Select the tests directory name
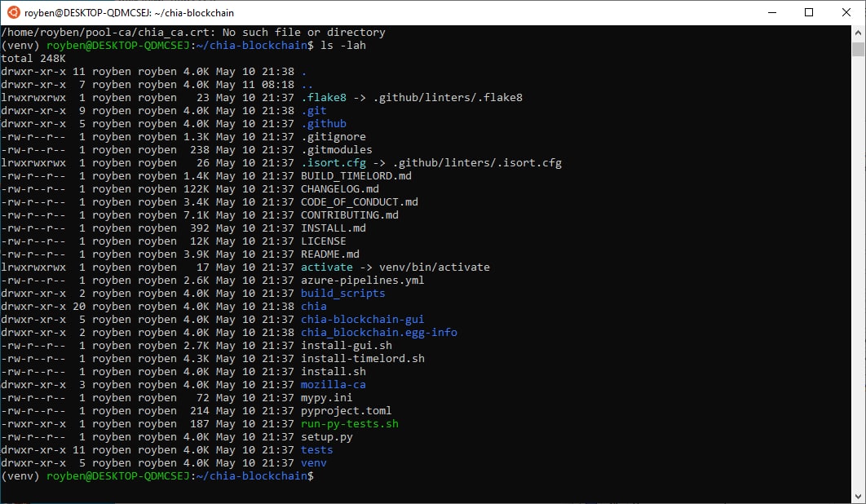This screenshot has width=866, height=504. coord(317,450)
